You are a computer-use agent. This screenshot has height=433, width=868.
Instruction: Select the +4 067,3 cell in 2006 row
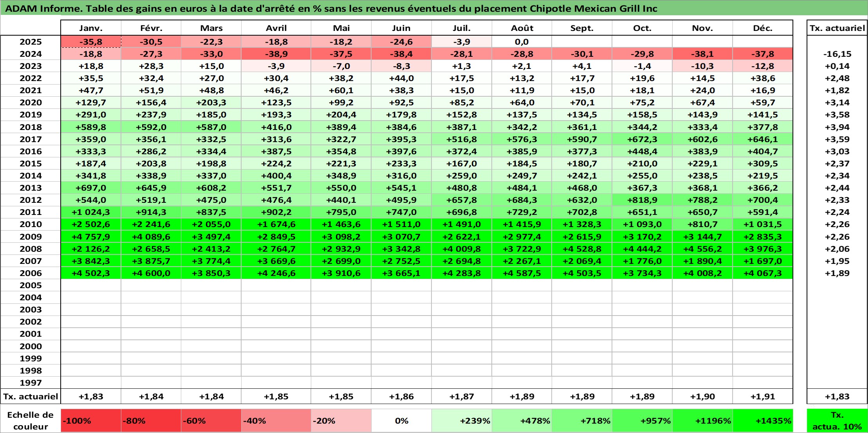763,273
